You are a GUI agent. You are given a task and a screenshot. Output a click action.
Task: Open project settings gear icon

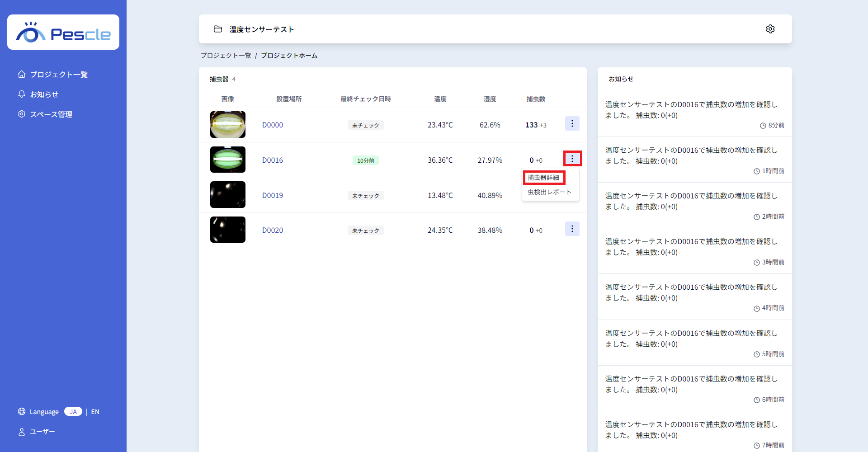click(770, 29)
